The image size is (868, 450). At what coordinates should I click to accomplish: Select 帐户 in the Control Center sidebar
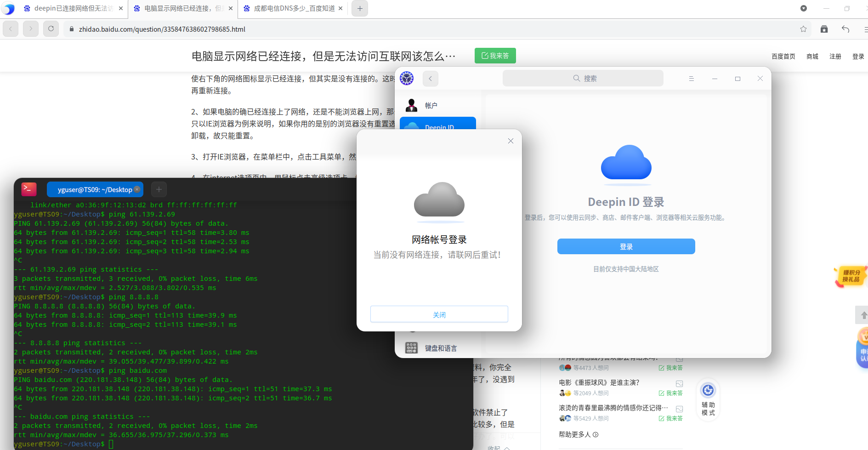coord(438,105)
